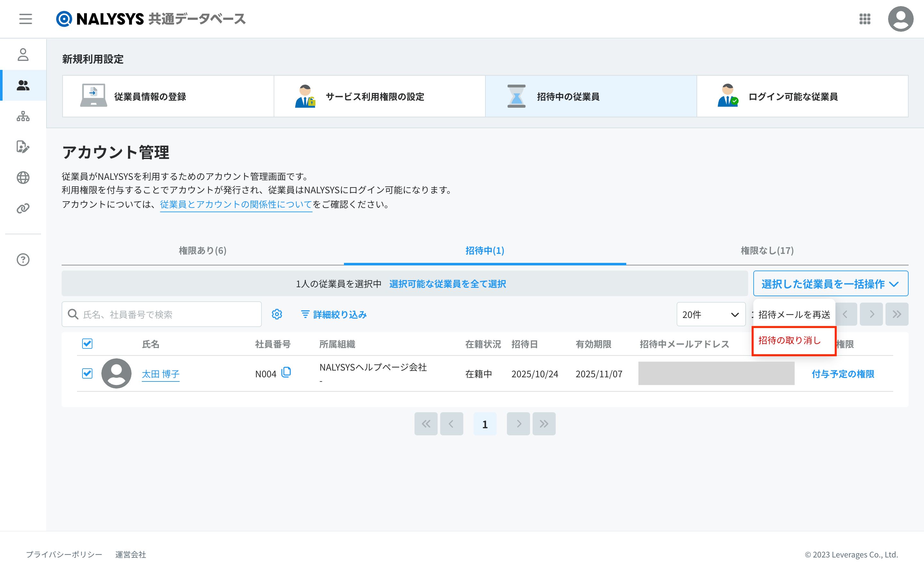
Task: Open the hamburger navigation menu
Action: pos(26,19)
